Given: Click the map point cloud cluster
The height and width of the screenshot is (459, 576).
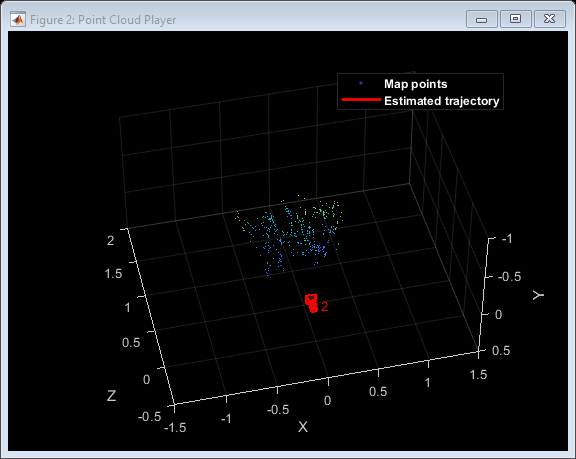Looking at the screenshot, I should (x=290, y=235).
